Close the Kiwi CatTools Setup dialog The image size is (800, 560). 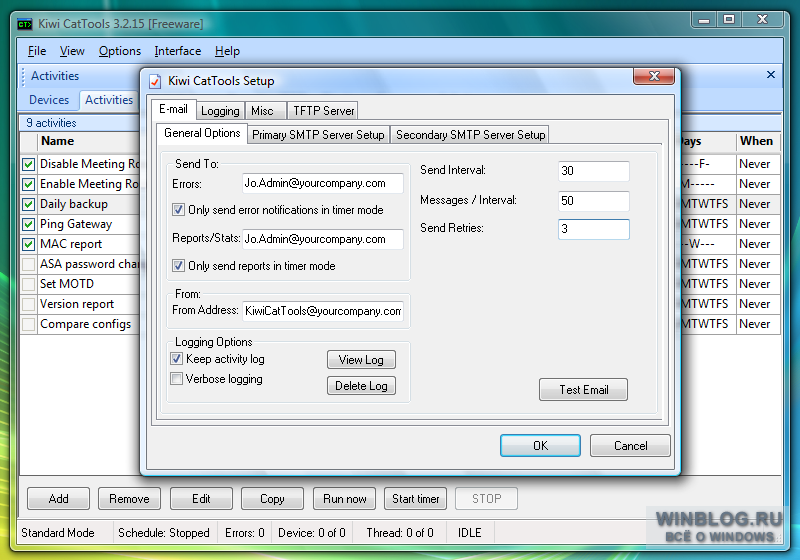coord(654,77)
